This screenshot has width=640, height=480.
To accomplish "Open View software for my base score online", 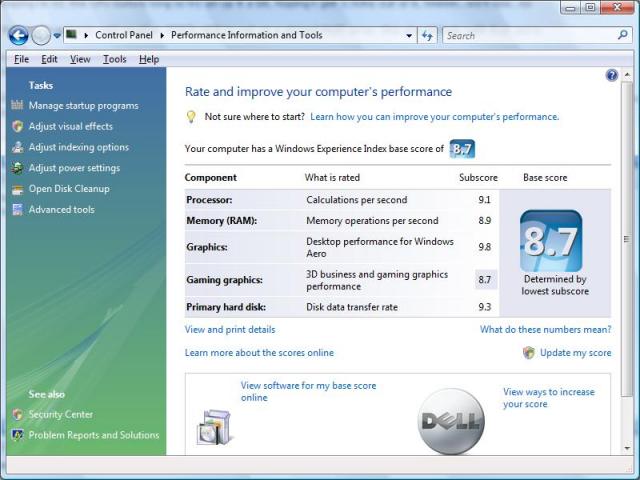I will pyautogui.click(x=309, y=392).
